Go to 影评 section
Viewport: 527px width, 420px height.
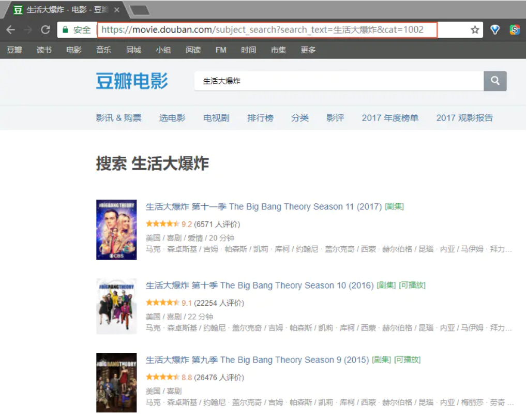pos(335,118)
